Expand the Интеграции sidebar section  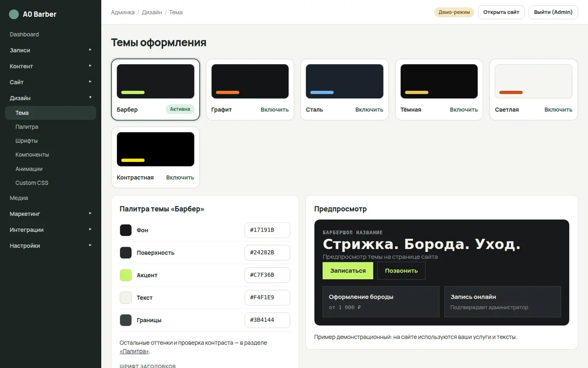pyautogui.click(x=50, y=230)
